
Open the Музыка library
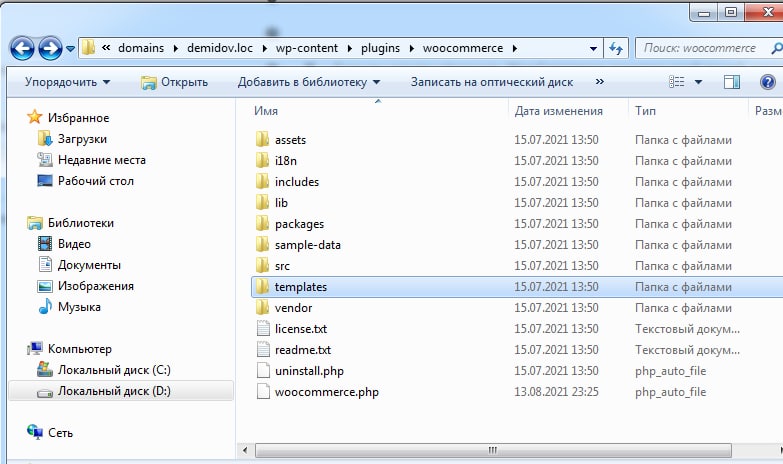click(69, 307)
